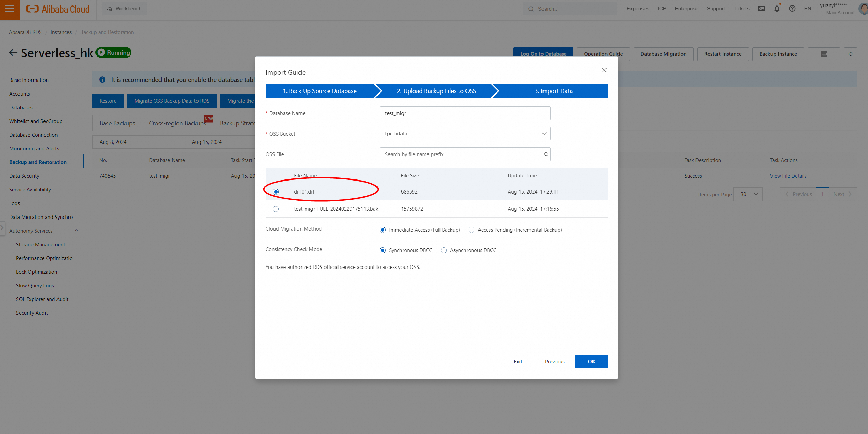
Task: Click the Alibaba Cloud logo
Action: (58, 9)
